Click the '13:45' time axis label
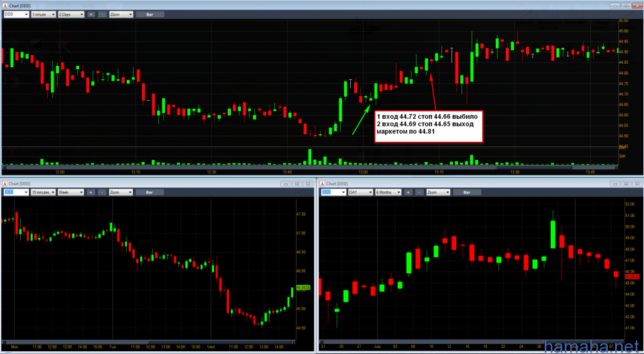Viewport: 644px width, 354px height. pos(590,172)
